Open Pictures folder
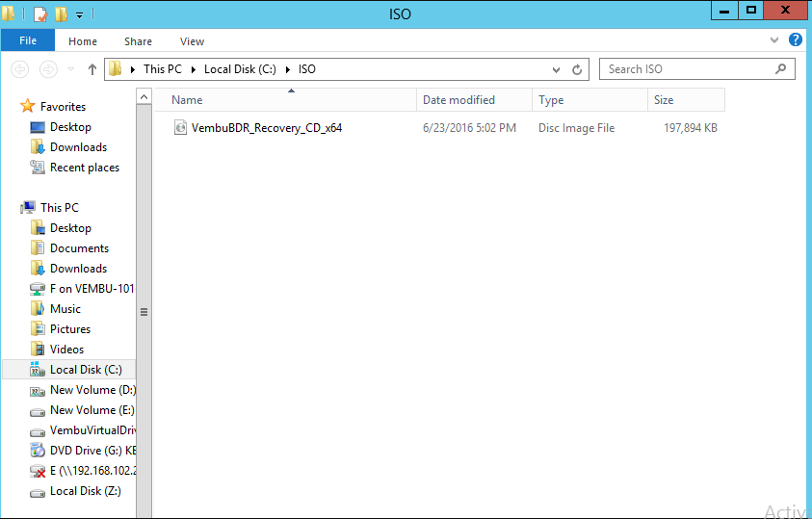 70,328
